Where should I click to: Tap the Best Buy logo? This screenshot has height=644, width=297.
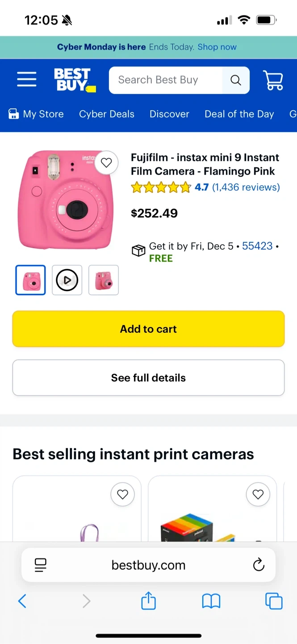[x=74, y=80]
